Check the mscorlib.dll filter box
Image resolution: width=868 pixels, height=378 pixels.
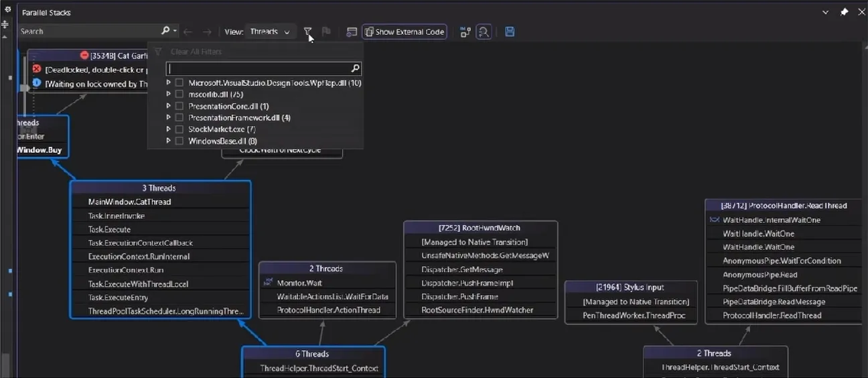(x=179, y=94)
